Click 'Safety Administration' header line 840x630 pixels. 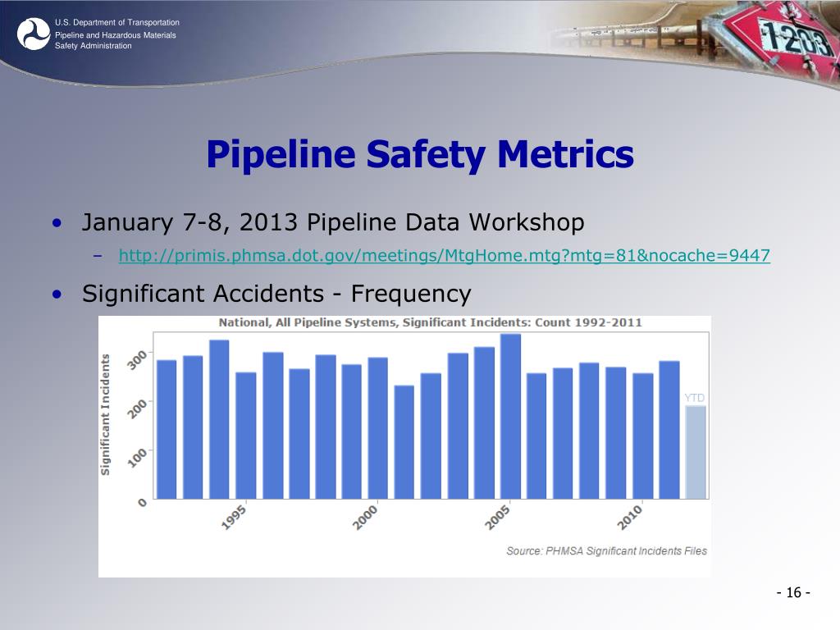94,46
